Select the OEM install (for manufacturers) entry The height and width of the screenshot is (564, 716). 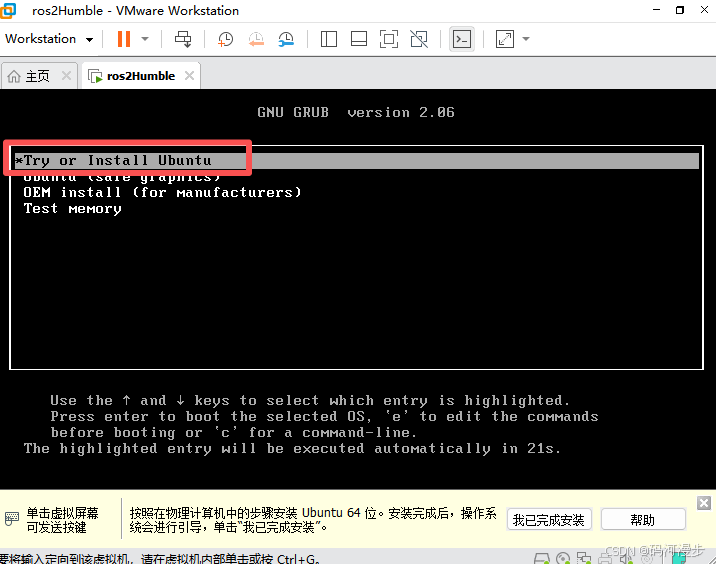[163, 192]
